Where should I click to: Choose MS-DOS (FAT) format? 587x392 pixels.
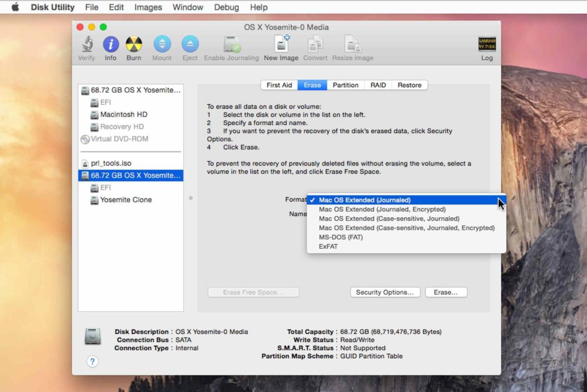point(406,237)
